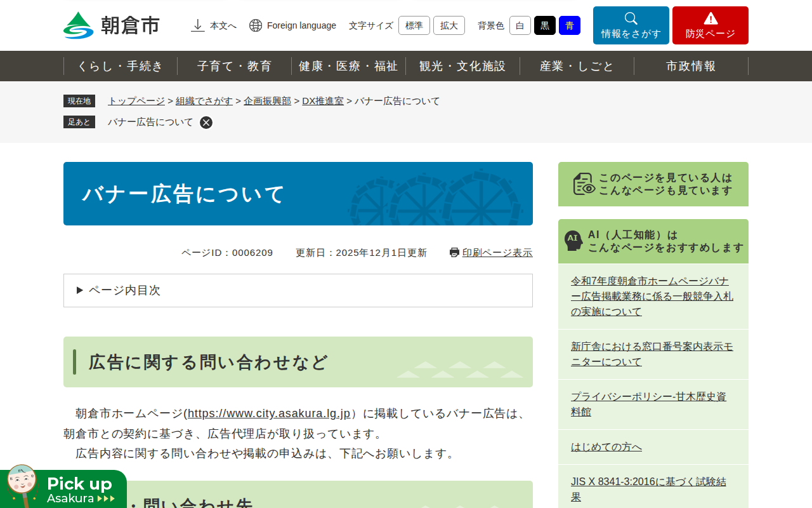Click the globe Foreign language icon
Viewport: 812px width, 508px height.
pos(256,25)
